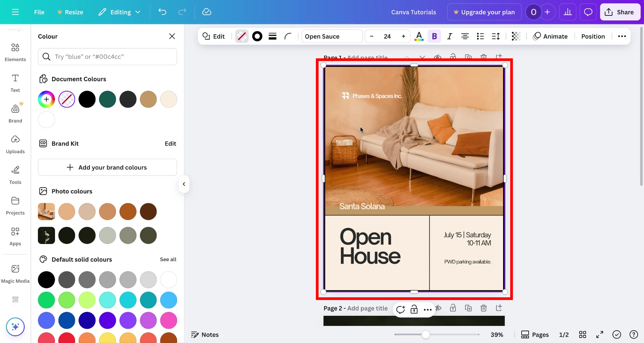Open the text colour picker
Screen dimensions: 644x343
pyautogui.click(x=419, y=36)
